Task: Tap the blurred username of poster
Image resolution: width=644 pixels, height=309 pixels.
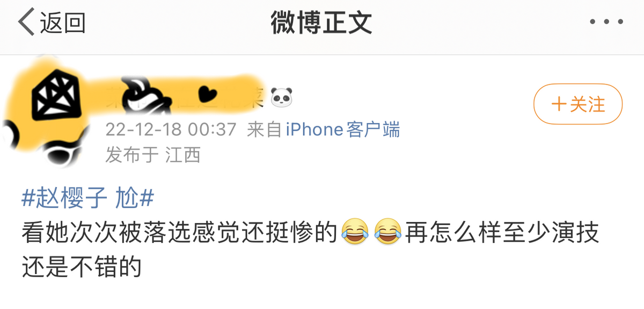Action: click(x=182, y=97)
